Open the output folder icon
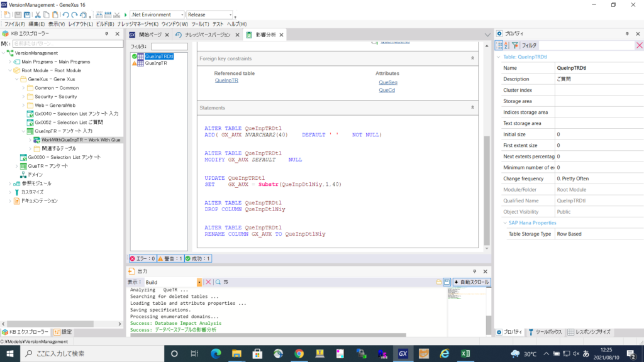The width and height of the screenshot is (644, 362). point(438,282)
